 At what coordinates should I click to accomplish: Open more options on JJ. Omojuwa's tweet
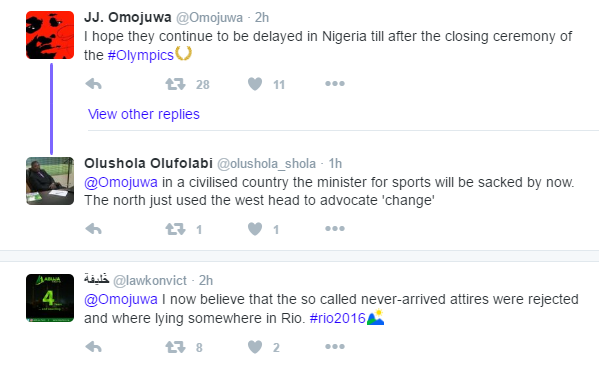pos(335,83)
